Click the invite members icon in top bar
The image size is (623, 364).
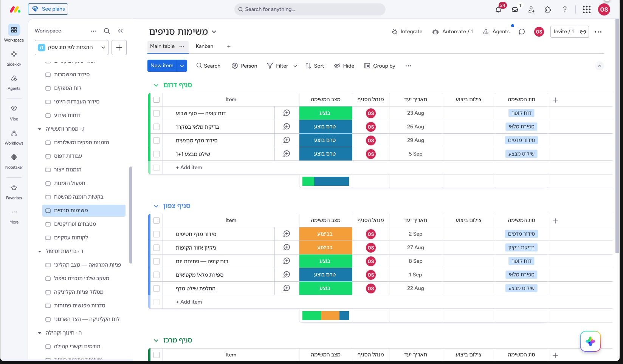coord(532,9)
